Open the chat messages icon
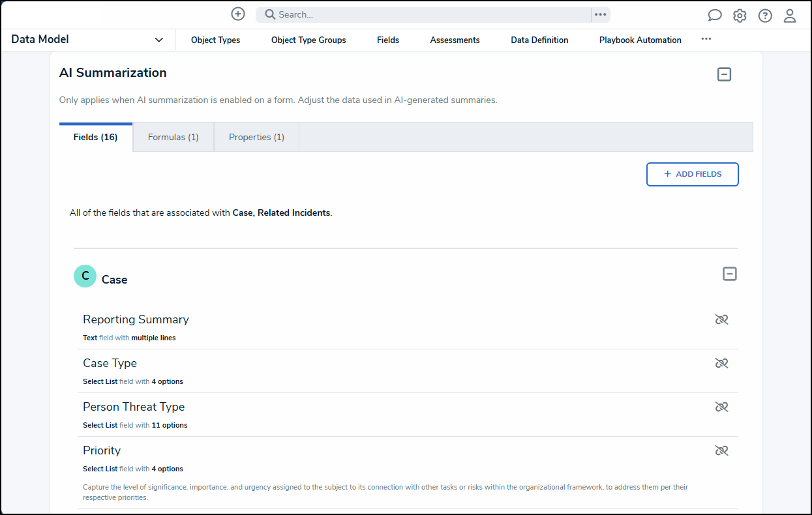The width and height of the screenshot is (812, 515). (x=715, y=16)
